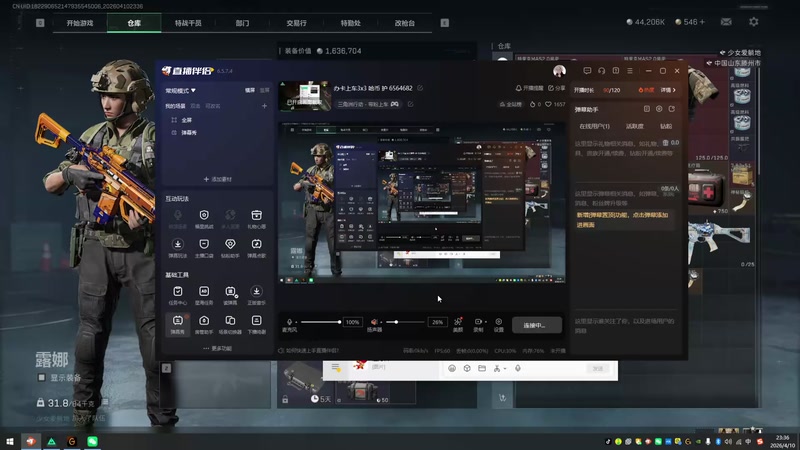
Task: Adjust the microphone volume slider
Action: click(321, 322)
